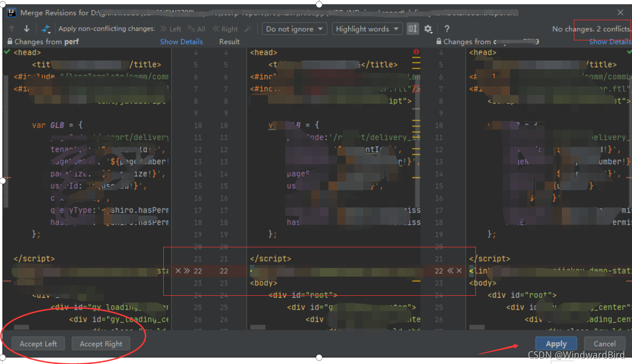Open help via the question mark icon
Viewport: 632px width, 364px height.
tap(447, 29)
